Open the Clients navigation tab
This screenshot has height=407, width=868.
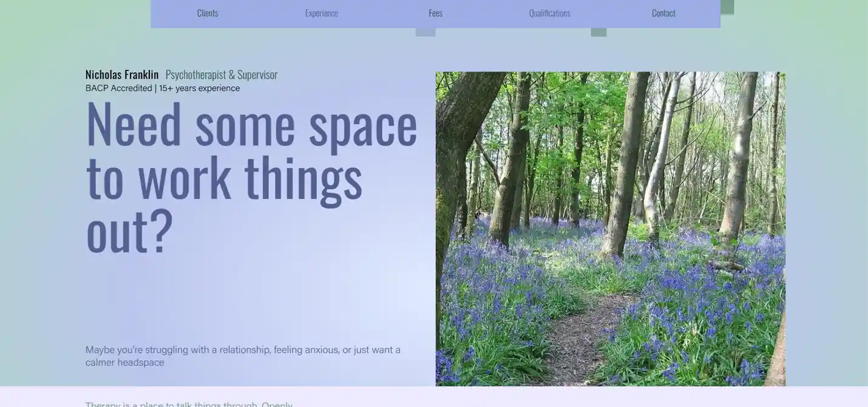(x=208, y=13)
